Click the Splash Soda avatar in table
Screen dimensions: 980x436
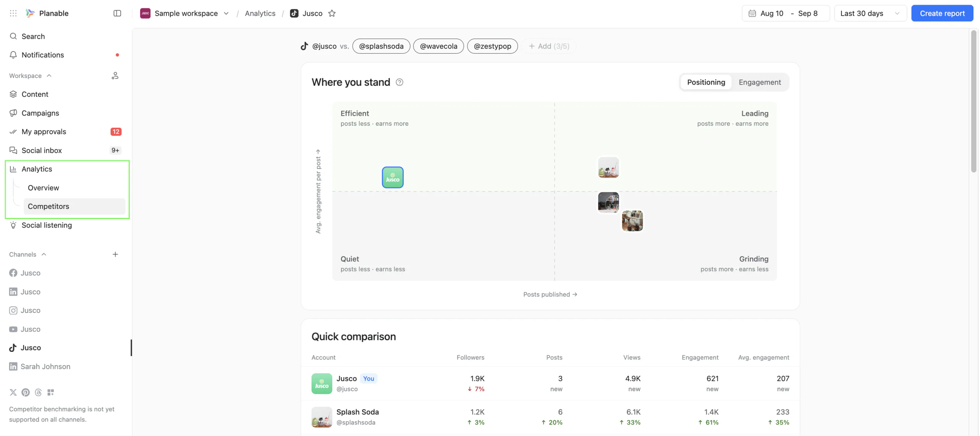(322, 417)
